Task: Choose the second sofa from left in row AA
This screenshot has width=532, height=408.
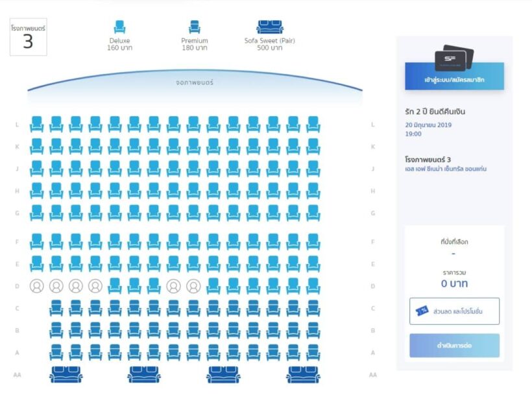Action: click(x=144, y=374)
